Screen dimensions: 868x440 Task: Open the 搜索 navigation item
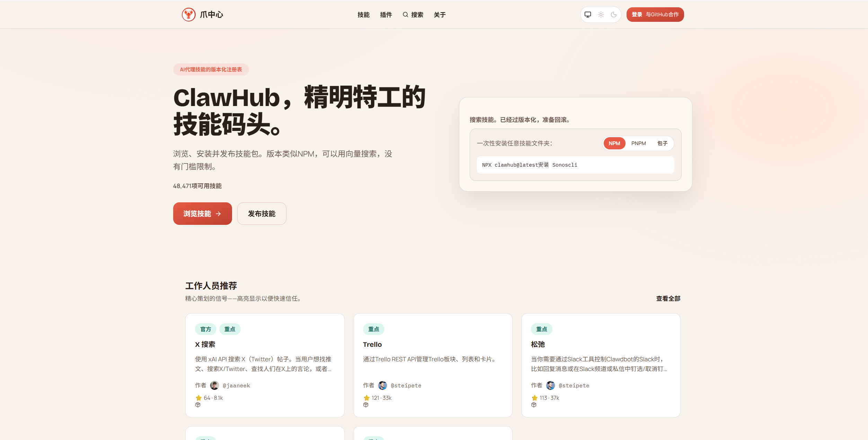click(413, 15)
